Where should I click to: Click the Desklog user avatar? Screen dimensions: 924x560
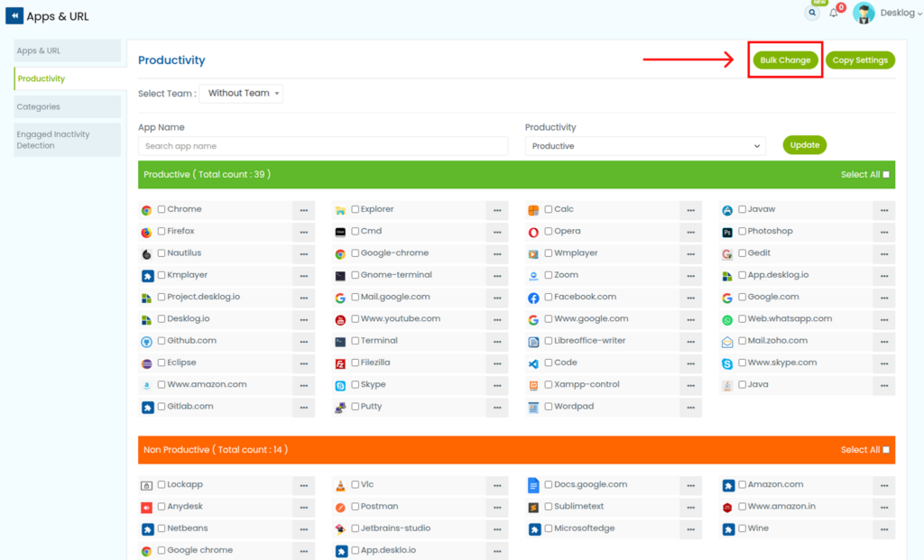coord(864,13)
